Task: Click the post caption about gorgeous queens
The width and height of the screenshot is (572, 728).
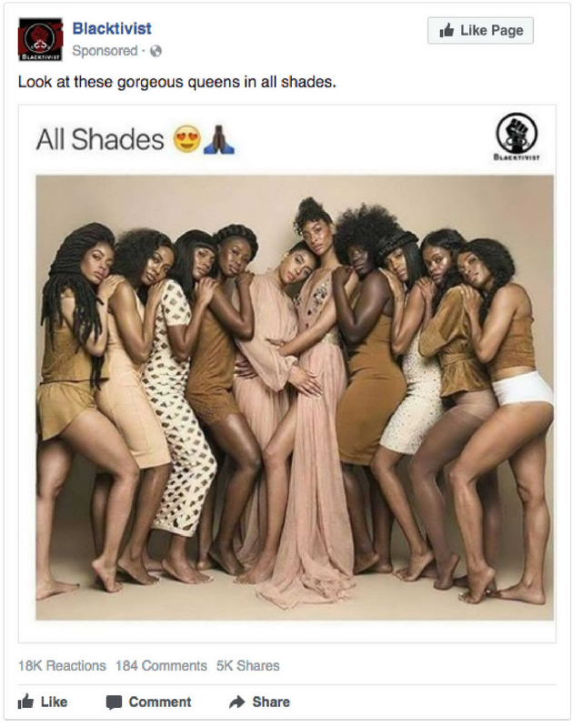Action: (x=176, y=82)
